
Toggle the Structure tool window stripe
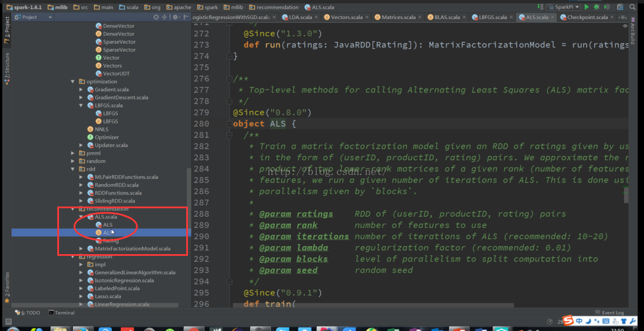[6, 69]
